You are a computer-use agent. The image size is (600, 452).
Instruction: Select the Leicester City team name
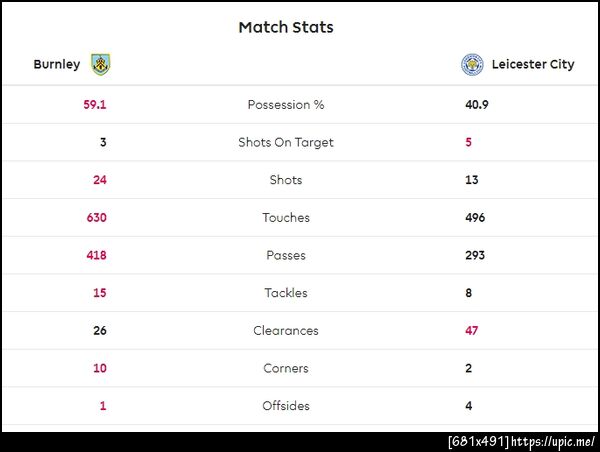click(x=532, y=65)
